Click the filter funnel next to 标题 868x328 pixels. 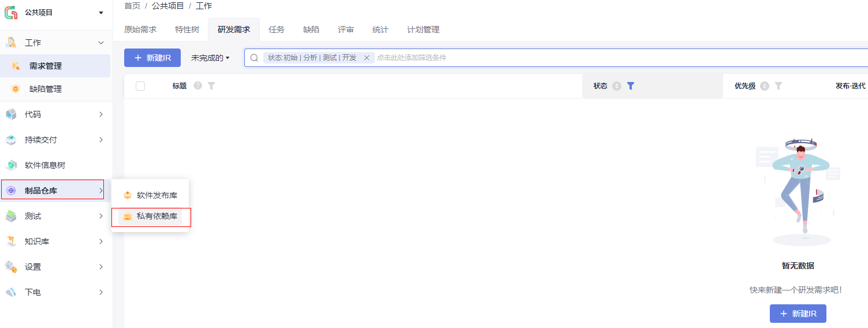211,86
